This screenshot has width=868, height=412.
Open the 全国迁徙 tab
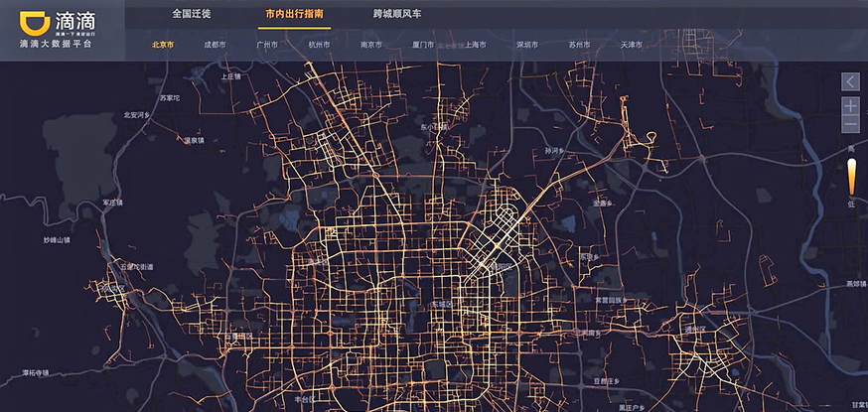pyautogui.click(x=190, y=15)
